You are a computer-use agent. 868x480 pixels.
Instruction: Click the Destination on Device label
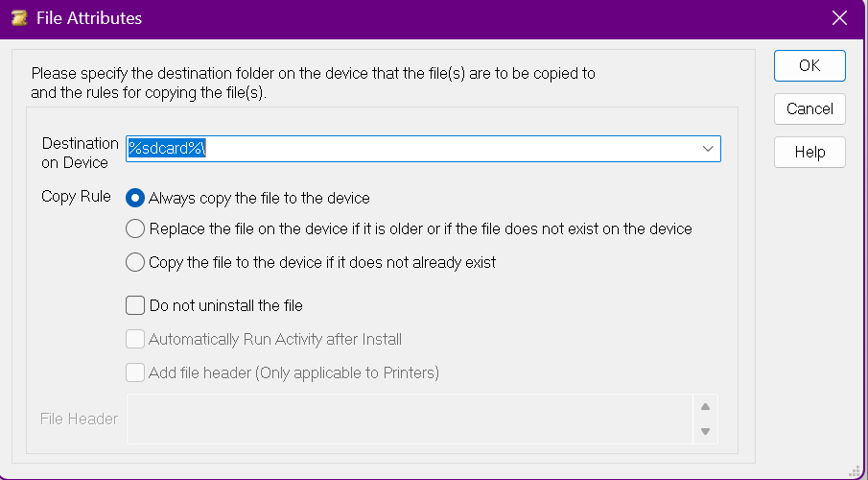[x=80, y=153]
